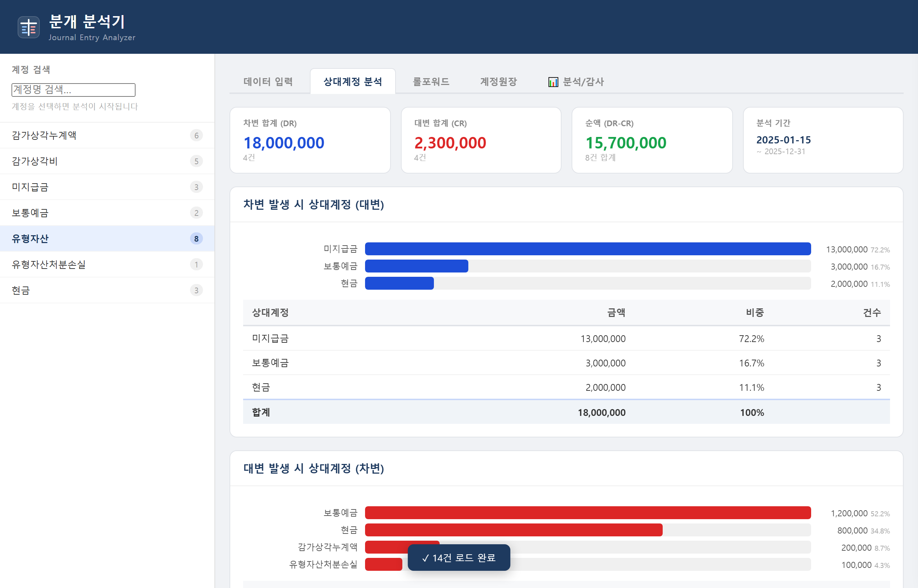Click the 분석 기간 date 2025-01-15
Image resolution: width=918 pixels, height=588 pixels.
(784, 140)
